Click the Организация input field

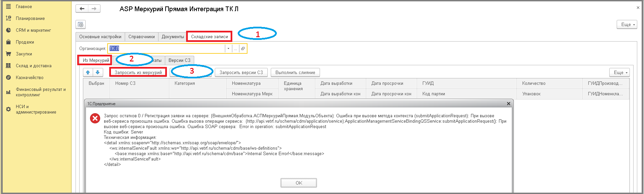tap(167, 48)
